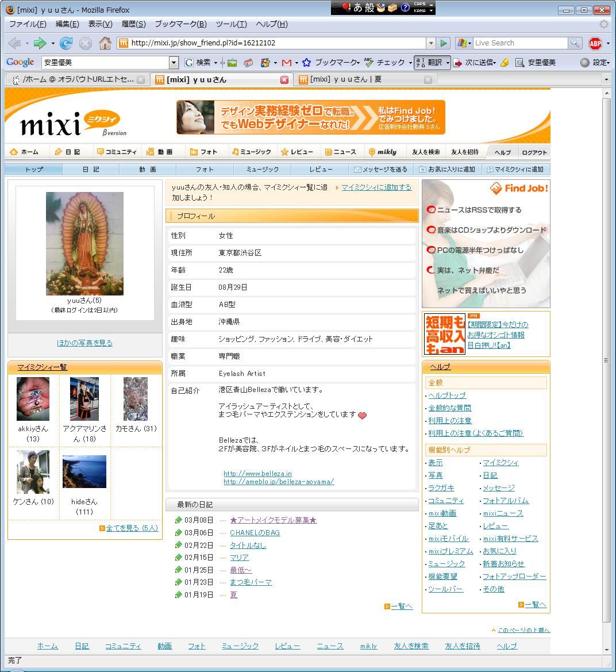This screenshot has height=672, width=616.
Task: Click the yuuさん profile photo
Action: [x=84, y=243]
